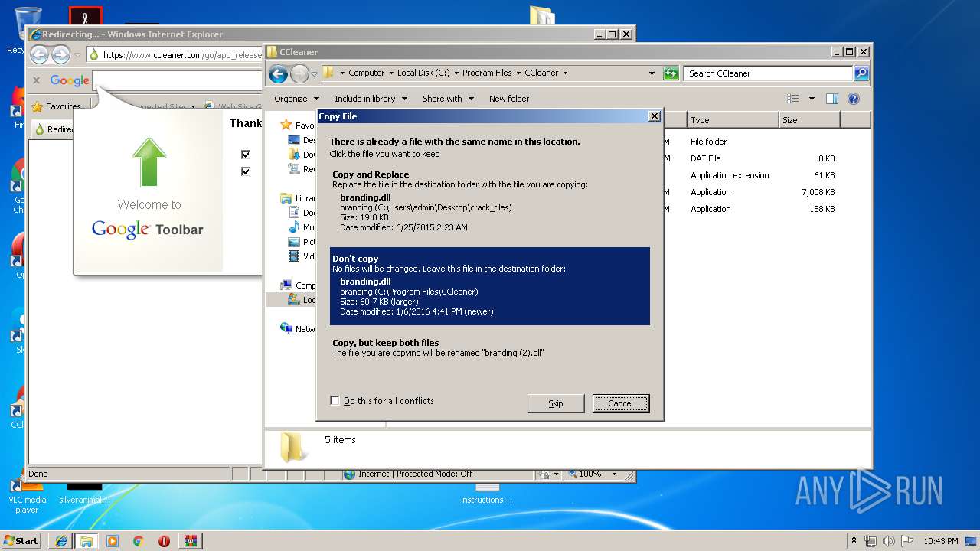Open Explorer help question-mark icon
The height and width of the screenshot is (551, 980).
point(854,99)
